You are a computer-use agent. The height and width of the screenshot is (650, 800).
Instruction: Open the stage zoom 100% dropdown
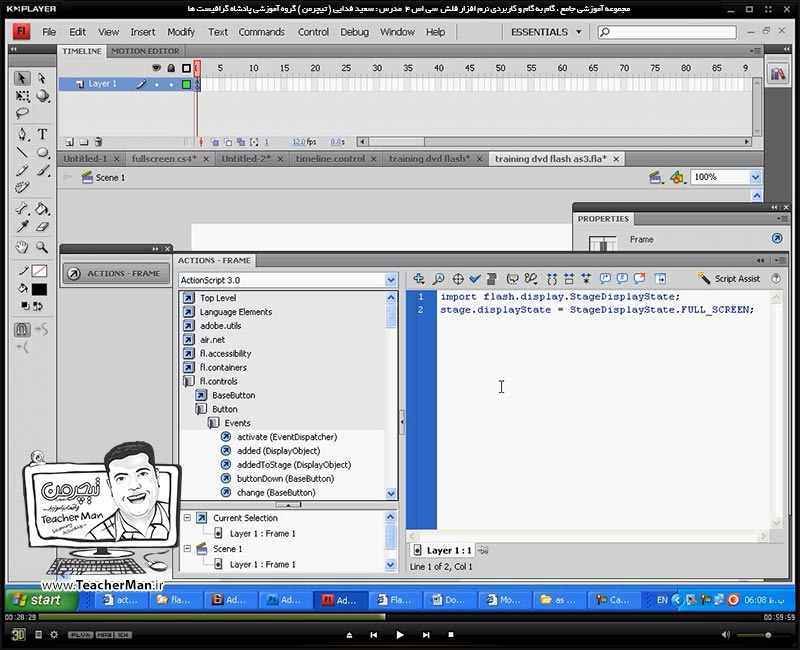[755, 177]
